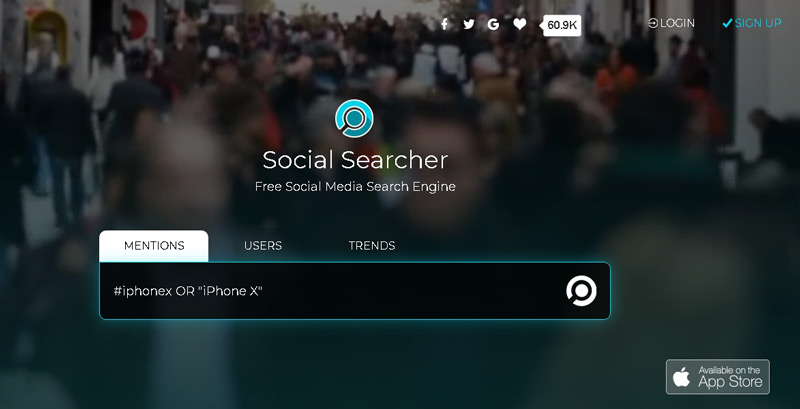Click the Social Searcher logo icon
This screenshot has width=800, height=409.
coord(354,118)
